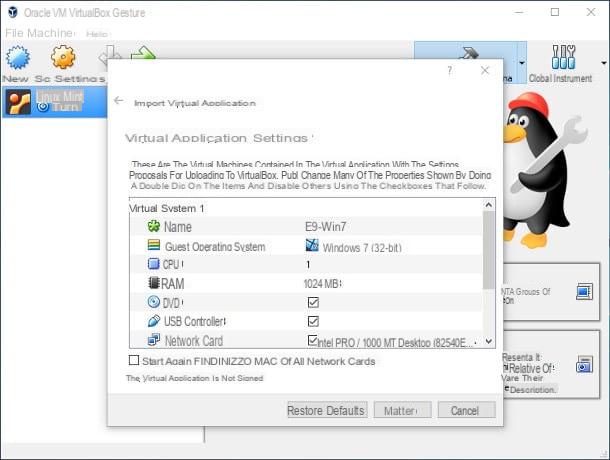This screenshot has width=610, height=460.
Task: Toggle the DVD checkbox
Action: click(x=313, y=302)
